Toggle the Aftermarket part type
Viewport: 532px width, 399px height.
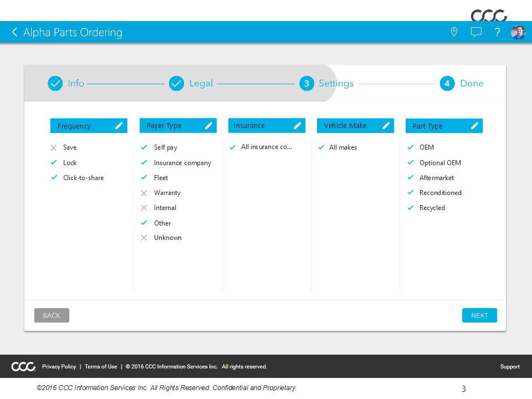point(431,178)
